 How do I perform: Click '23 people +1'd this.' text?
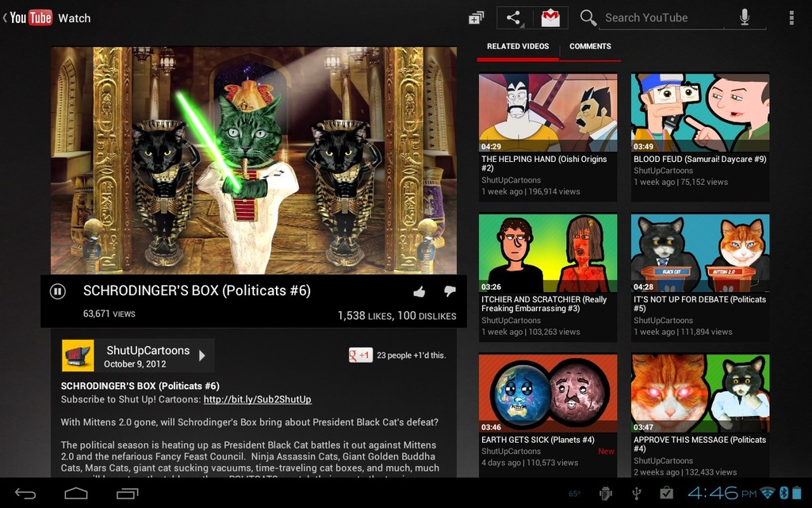pyautogui.click(x=412, y=356)
